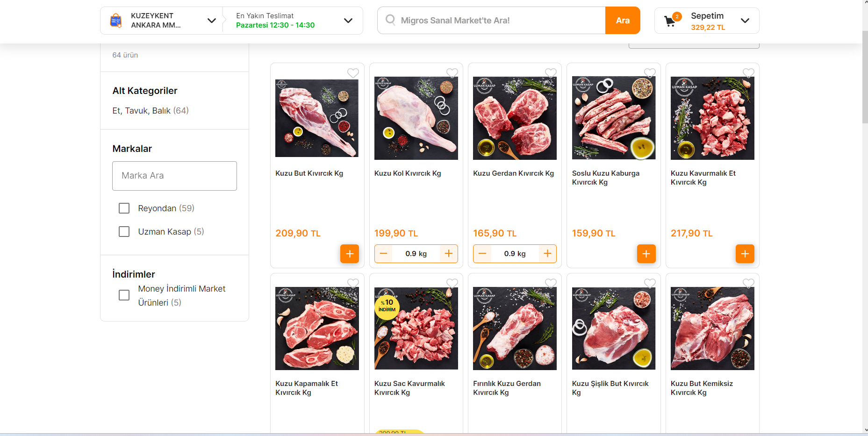Add Soslu Kuzu Kaburga to cart
This screenshot has height=436, width=868.
pyautogui.click(x=646, y=254)
